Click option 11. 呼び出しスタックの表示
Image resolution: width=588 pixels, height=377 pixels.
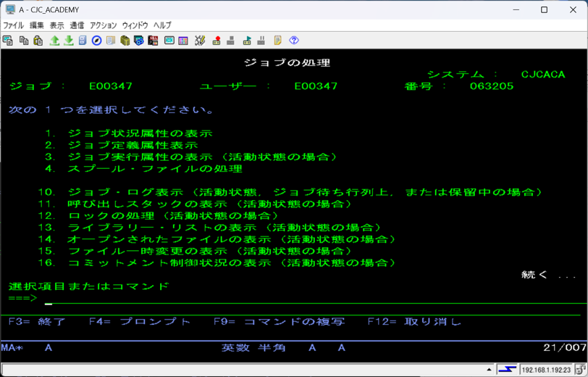pos(196,204)
